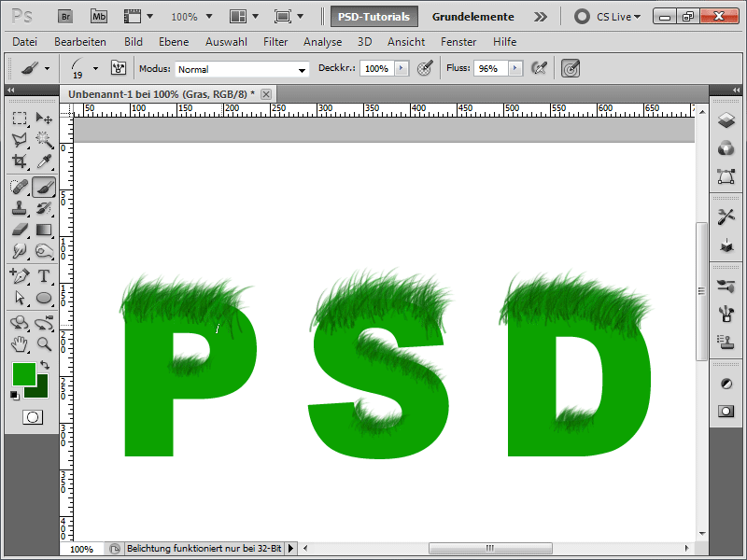Open the Datei menu
The image size is (747, 560).
click(x=25, y=42)
